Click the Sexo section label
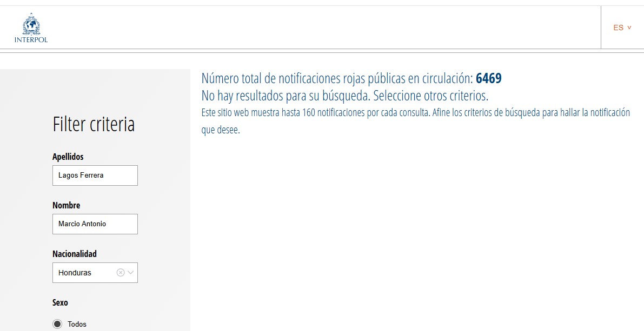 (60, 302)
